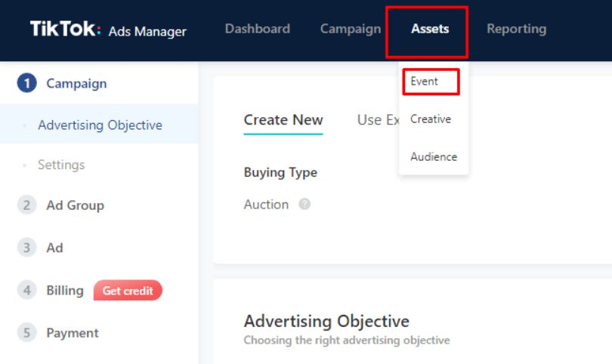
Task: Choose Creative in the Assets dropdown
Action: pyautogui.click(x=431, y=119)
